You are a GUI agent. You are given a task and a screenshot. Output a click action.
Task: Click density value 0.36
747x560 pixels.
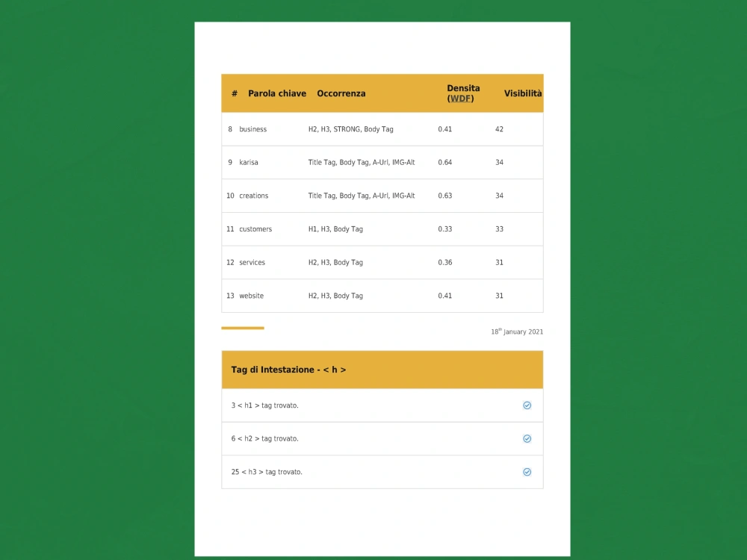point(445,262)
